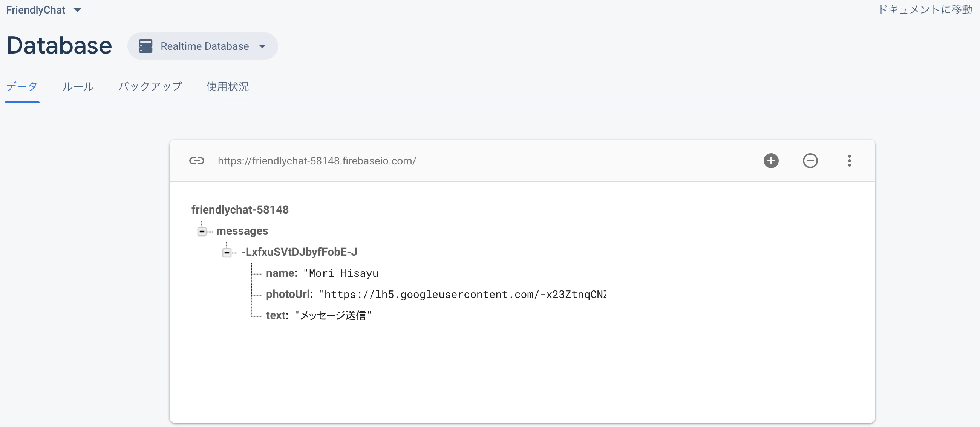Select the -LxfxuSVtDJbyfFobE-J key

[x=299, y=252]
